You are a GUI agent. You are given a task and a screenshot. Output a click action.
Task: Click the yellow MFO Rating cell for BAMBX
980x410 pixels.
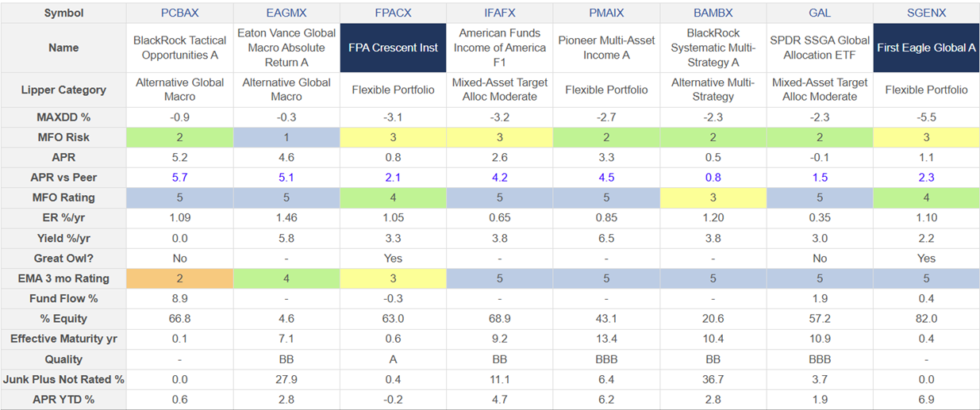tap(713, 197)
